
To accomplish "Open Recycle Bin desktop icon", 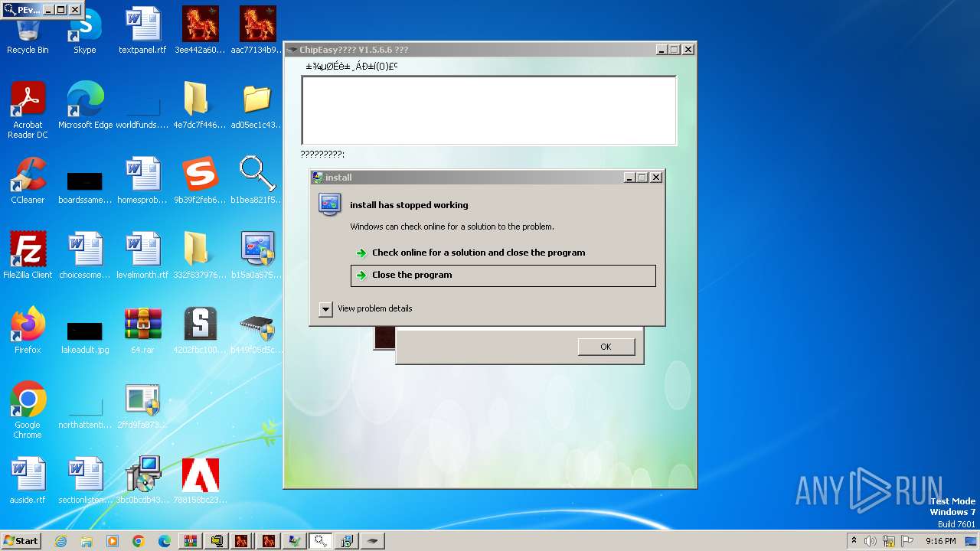I will 28,32.
